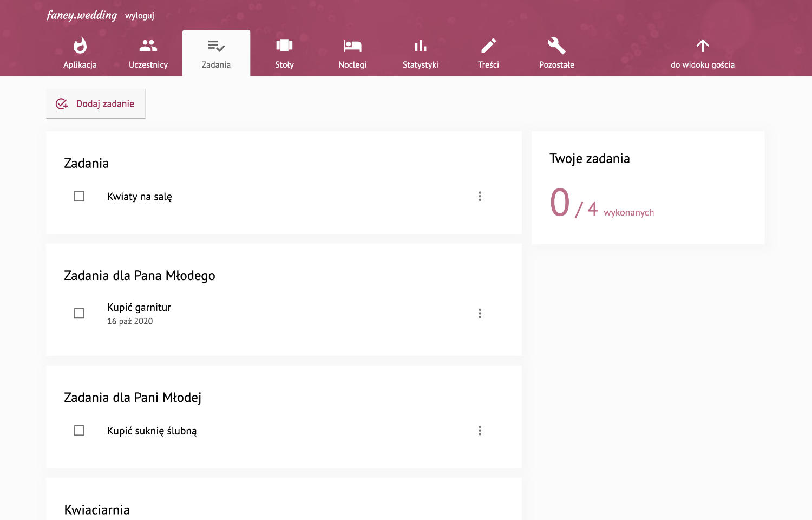Open the Noclegi bed icon
This screenshot has height=520, width=812.
click(x=352, y=45)
